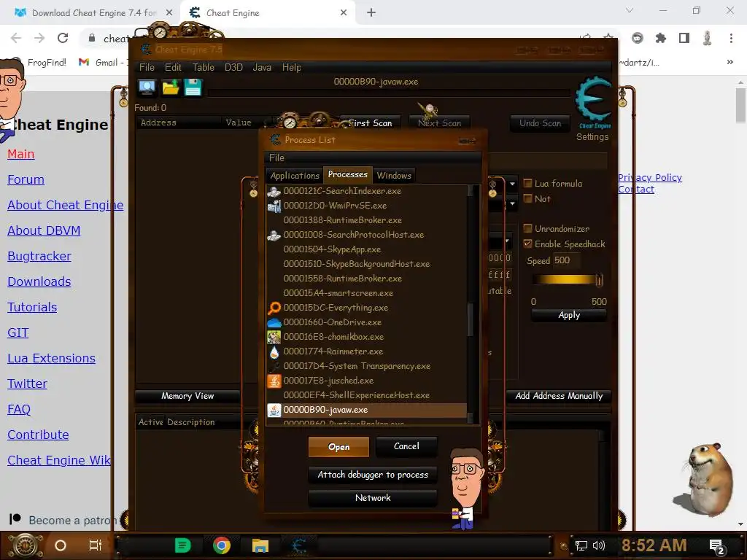This screenshot has height=560, width=747.
Task: Enable the Lua formula checkbox
Action: click(x=527, y=183)
